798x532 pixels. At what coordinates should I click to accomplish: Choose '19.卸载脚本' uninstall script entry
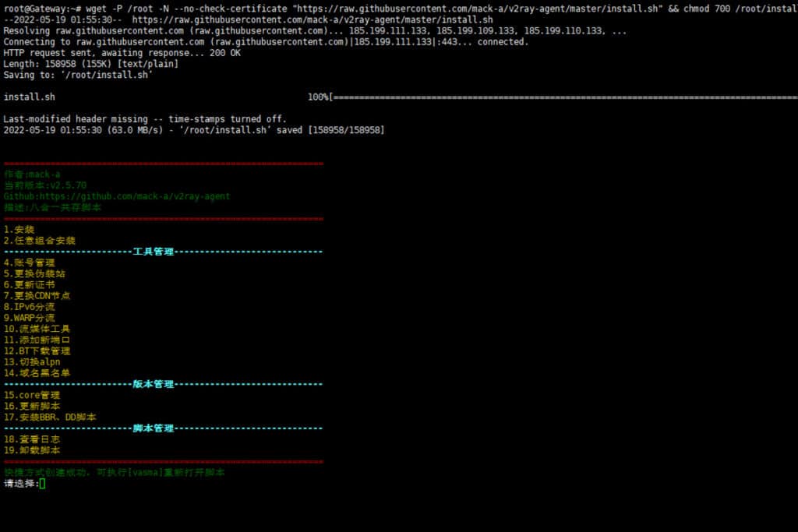(x=32, y=450)
